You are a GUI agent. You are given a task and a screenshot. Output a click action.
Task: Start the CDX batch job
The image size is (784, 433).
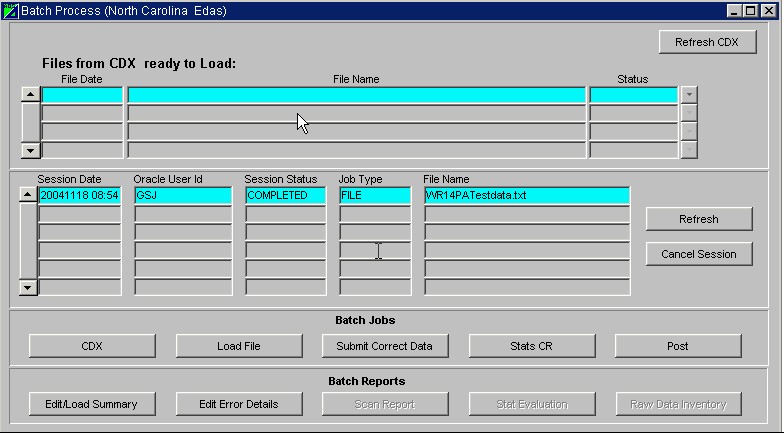[x=92, y=346]
